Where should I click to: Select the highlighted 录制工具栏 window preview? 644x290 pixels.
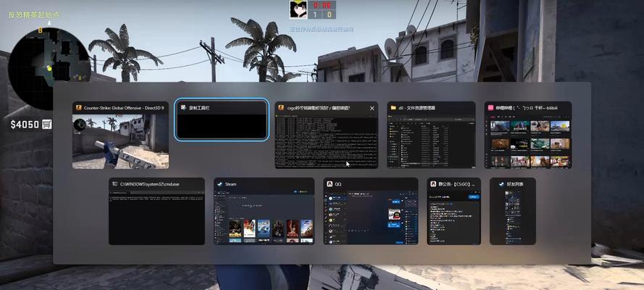coord(222,120)
